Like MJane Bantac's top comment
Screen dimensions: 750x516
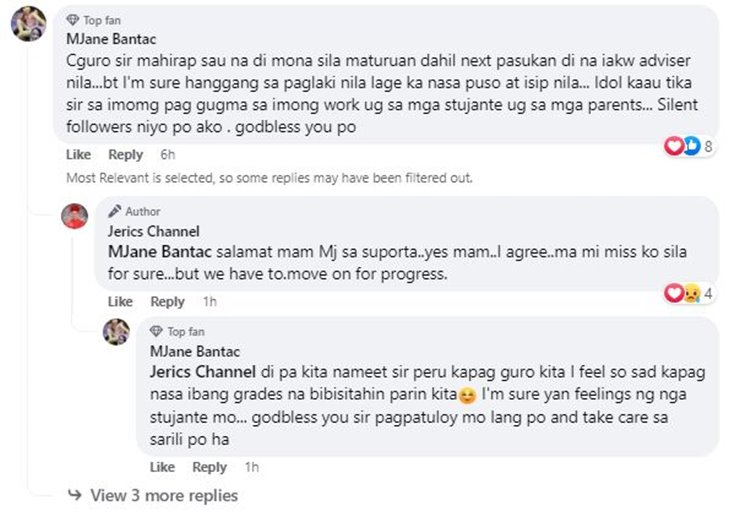coord(78,155)
